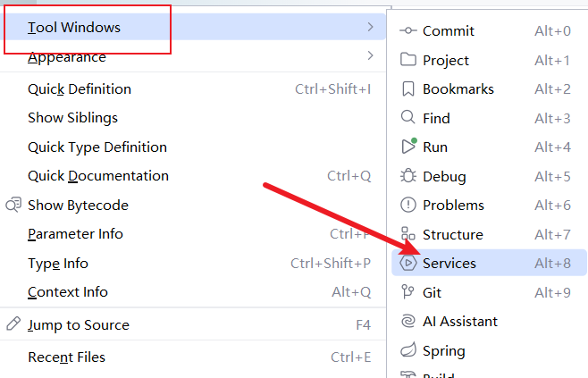Click the Commit tool window icon

click(x=408, y=31)
